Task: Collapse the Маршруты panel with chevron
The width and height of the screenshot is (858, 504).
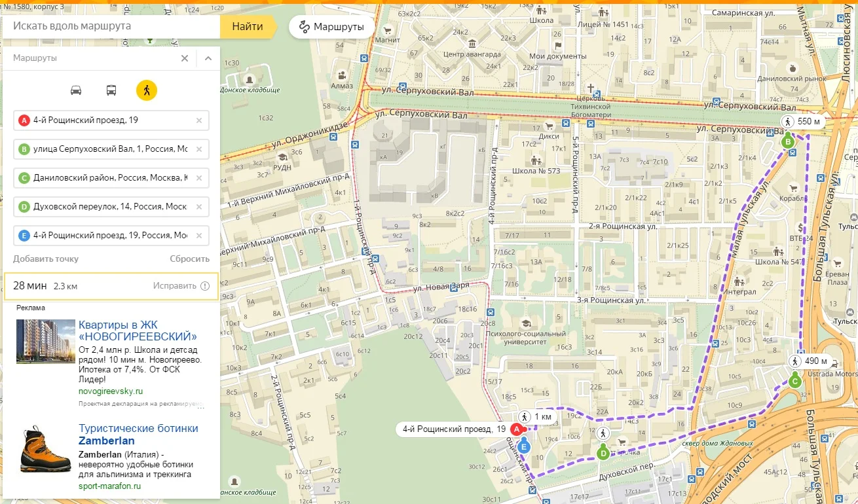Action: 208,58
